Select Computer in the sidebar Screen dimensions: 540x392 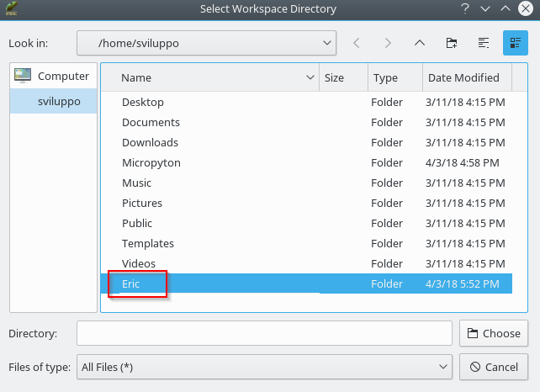[54, 76]
